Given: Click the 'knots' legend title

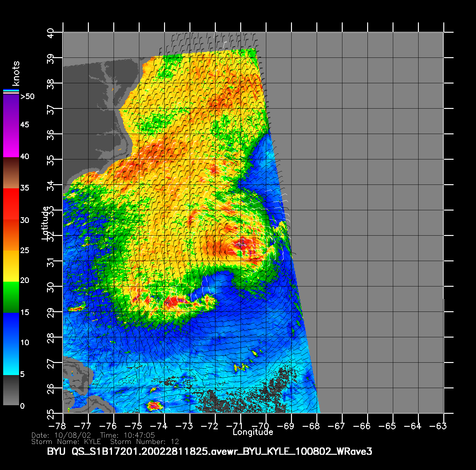Looking at the screenshot, I should 16,73.
